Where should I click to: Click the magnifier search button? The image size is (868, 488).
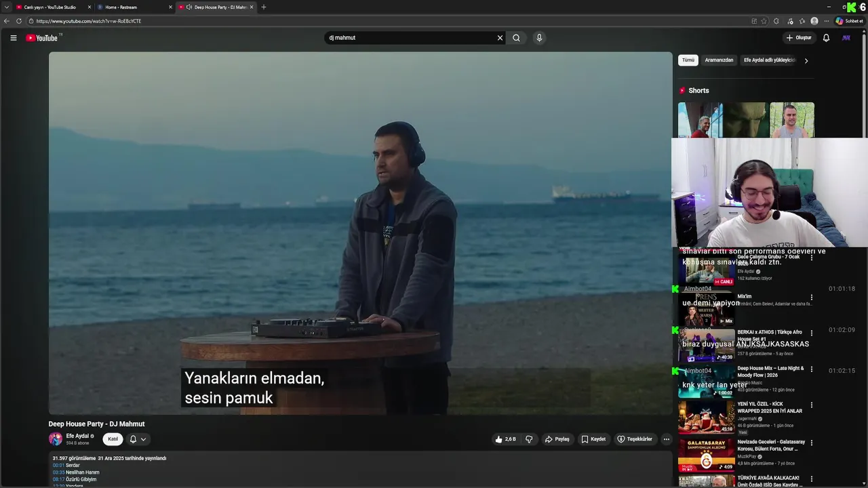[x=516, y=38]
